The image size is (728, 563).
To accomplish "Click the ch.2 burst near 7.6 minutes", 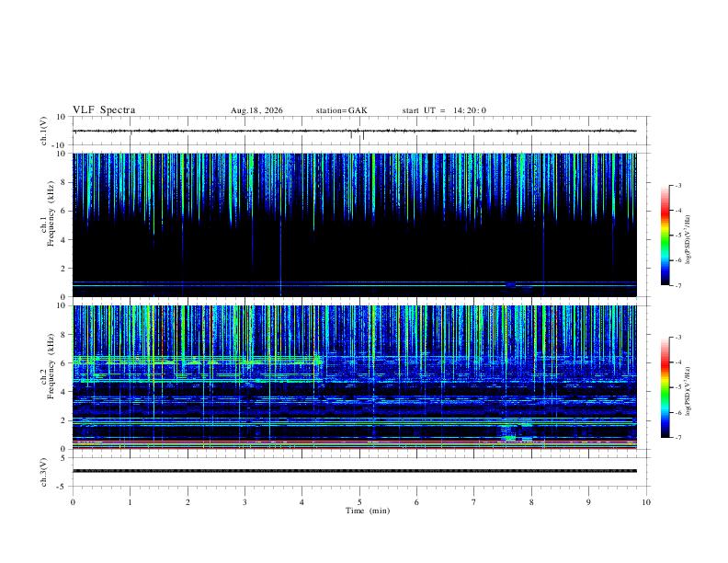I will (x=509, y=433).
